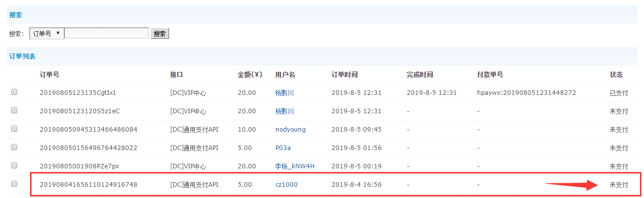Click amount 5.00 in cz1000 row
This screenshot has width=644, height=198.
(245, 184)
